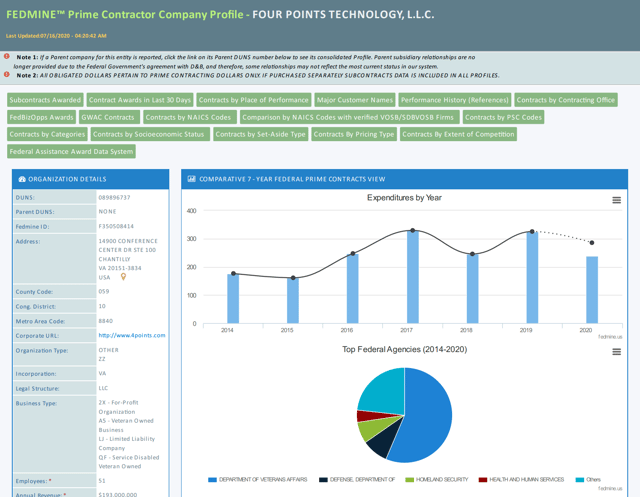Click the teal Others pie slice

coord(384,393)
